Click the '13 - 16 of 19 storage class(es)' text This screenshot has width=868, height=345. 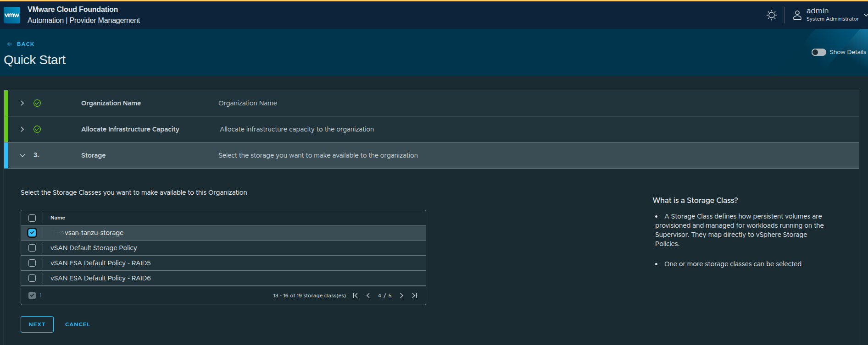click(310, 296)
